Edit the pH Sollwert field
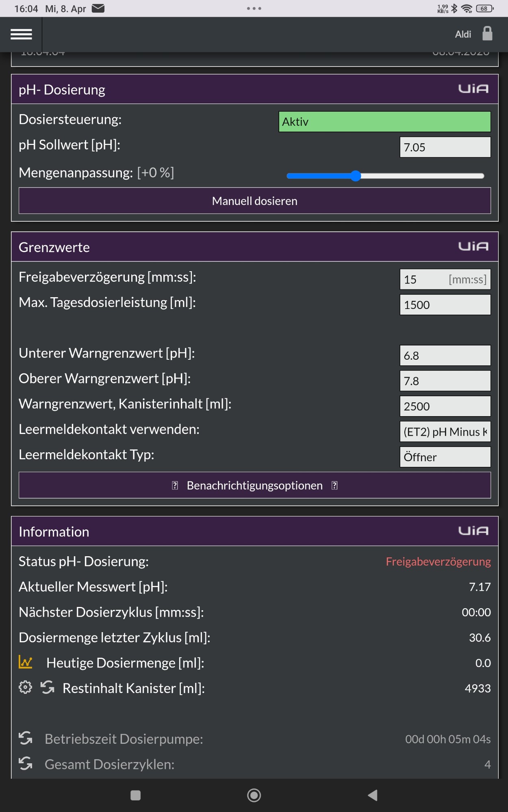Screen dimensions: 508x812 point(445,147)
